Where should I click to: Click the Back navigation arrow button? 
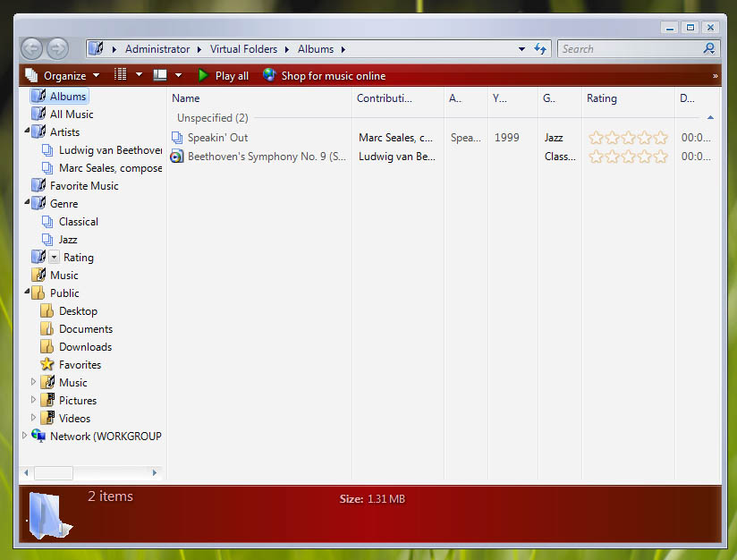(x=32, y=48)
